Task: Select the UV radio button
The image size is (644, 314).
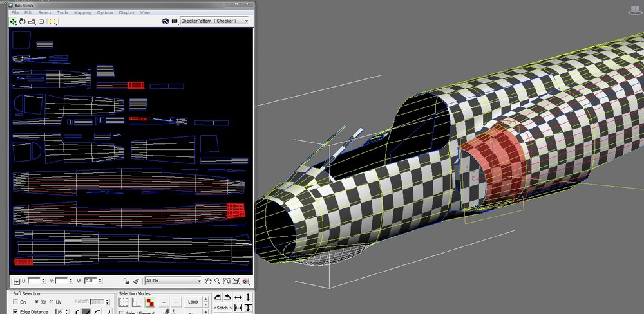Action: 51,302
